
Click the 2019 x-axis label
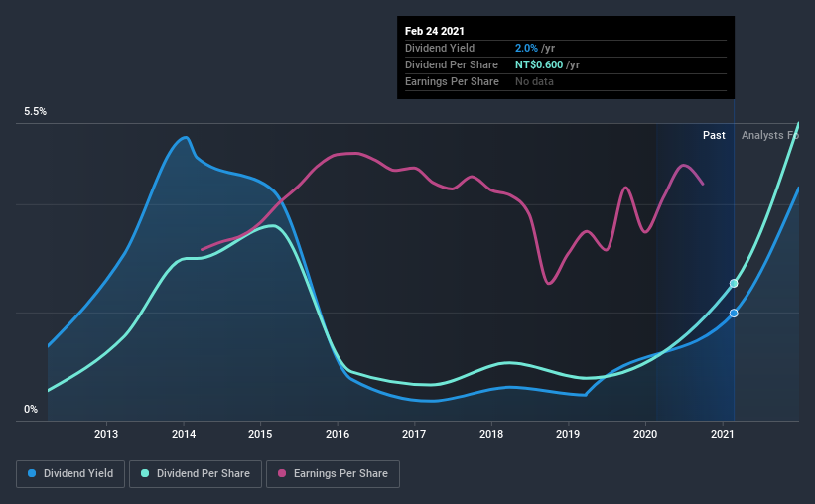[x=568, y=434]
